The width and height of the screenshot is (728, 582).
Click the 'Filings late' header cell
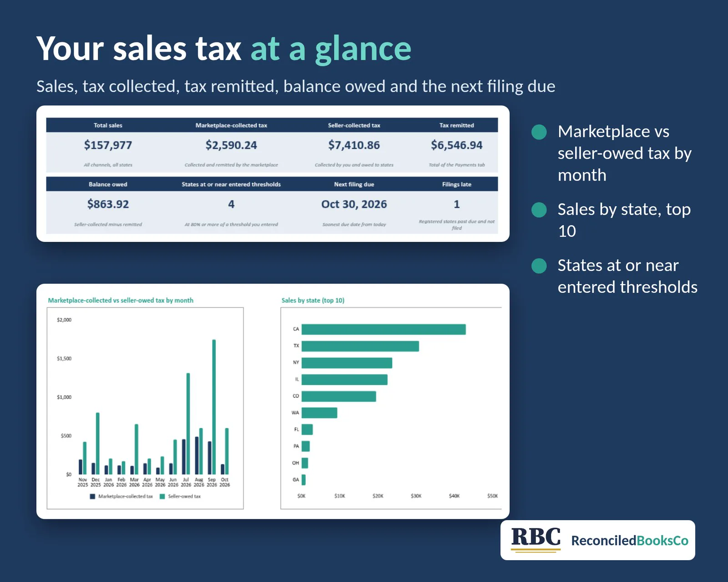coord(457,184)
